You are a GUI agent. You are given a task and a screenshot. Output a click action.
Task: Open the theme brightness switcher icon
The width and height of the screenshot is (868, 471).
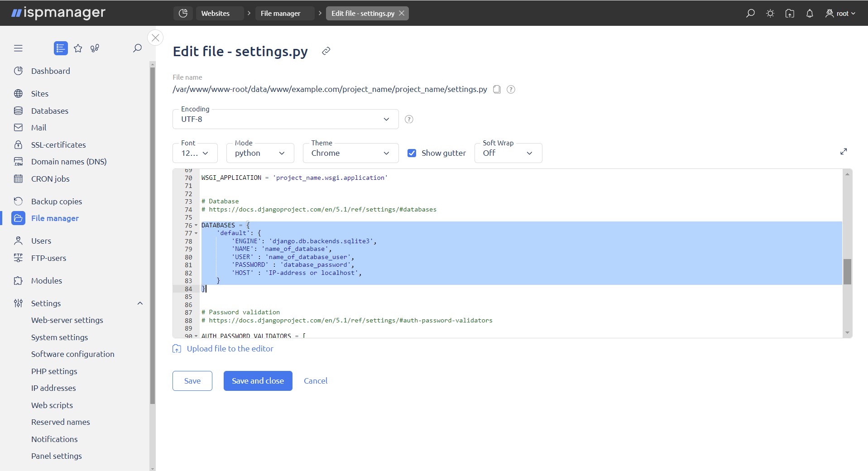[770, 13]
